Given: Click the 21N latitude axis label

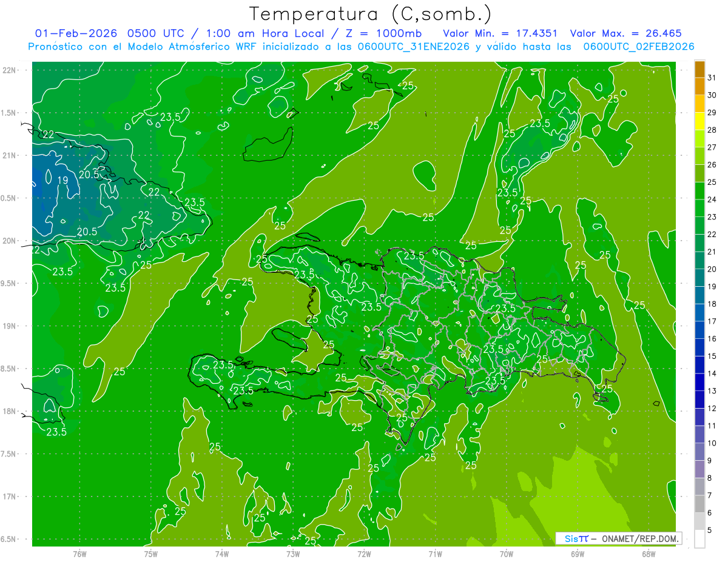Looking at the screenshot, I should tap(10, 155).
